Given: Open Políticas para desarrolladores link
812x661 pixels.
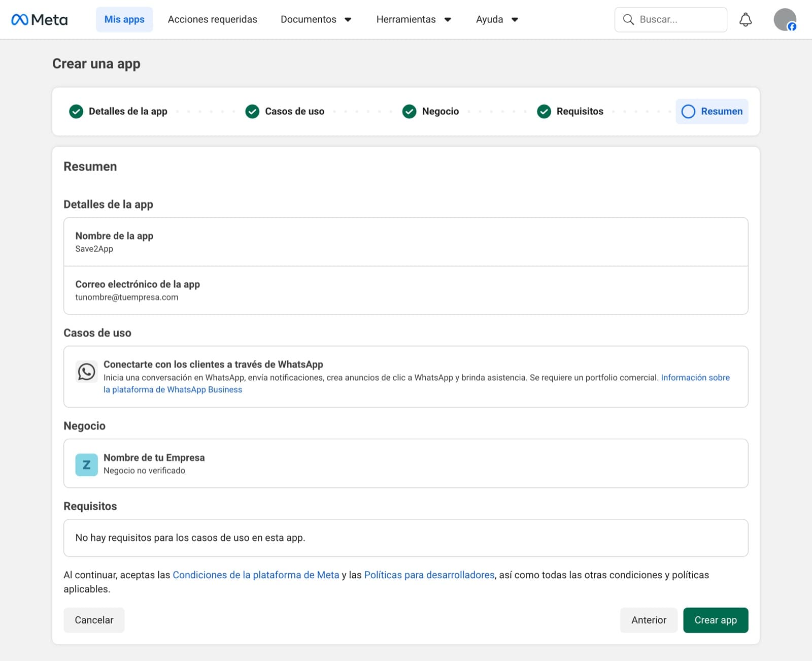Looking at the screenshot, I should pos(429,575).
